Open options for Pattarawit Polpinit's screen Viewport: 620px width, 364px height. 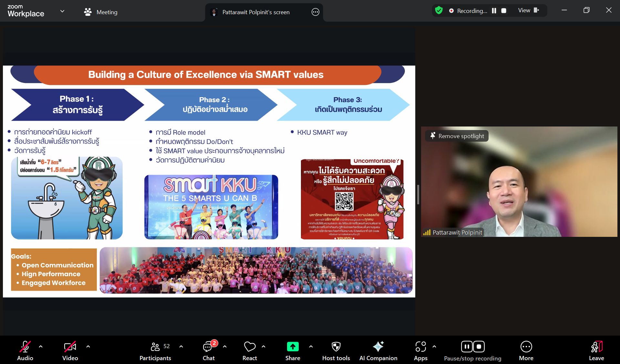(315, 12)
